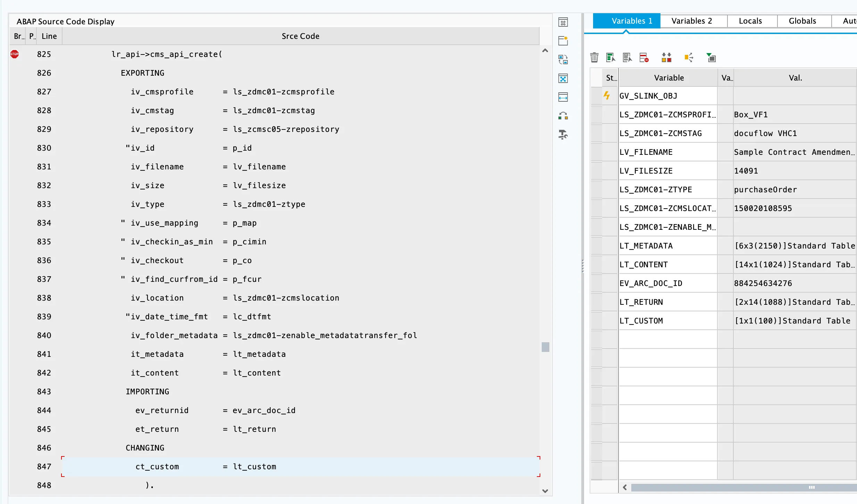857x504 pixels.
Task: Click the gray deselect-rows icon in Variables toolbar
Action: (627, 58)
